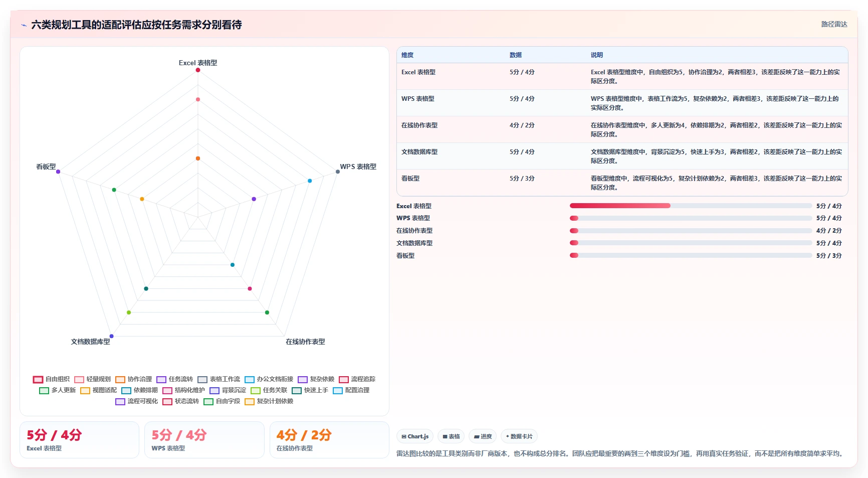Viewport: 868px width, 478px height.
Task: Click the 路径雷达 label in the header
Action: pos(834,24)
